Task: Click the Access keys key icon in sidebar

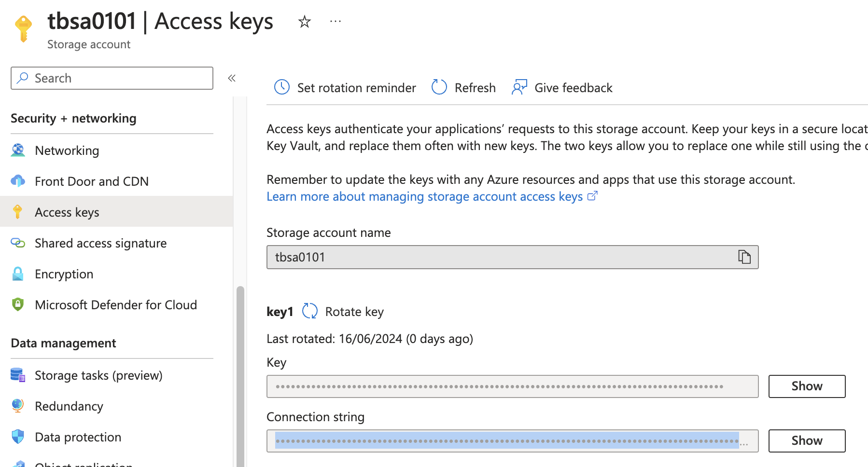Action: click(x=18, y=212)
